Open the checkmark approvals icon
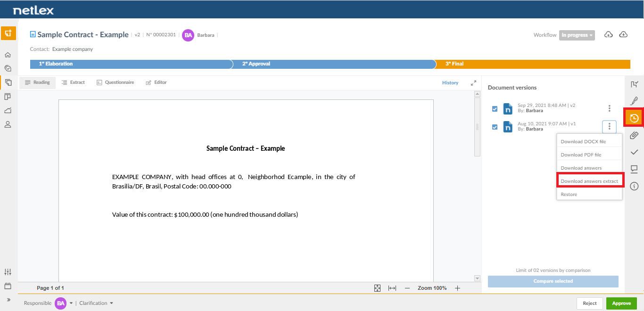Image resolution: width=644 pixels, height=311 pixels. coord(634,152)
